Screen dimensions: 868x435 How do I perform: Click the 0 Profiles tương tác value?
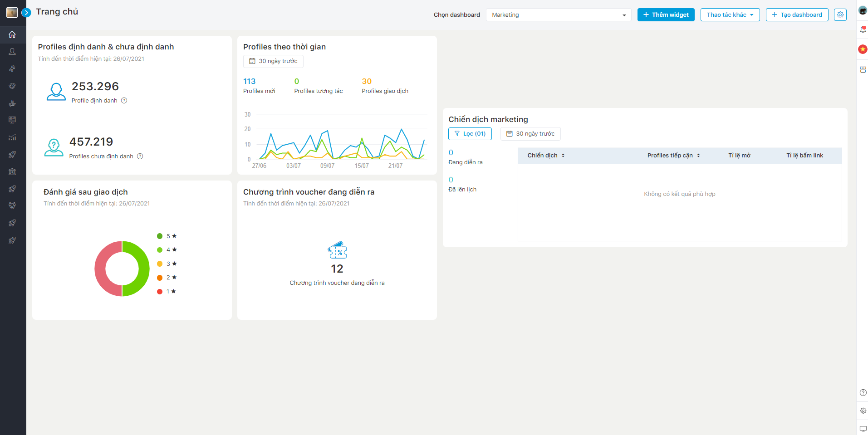(x=297, y=82)
